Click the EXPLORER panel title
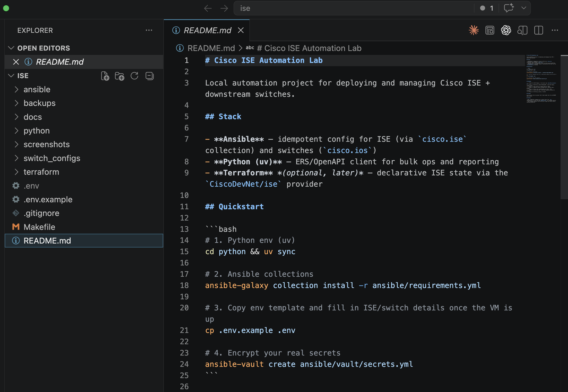This screenshot has width=568, height=392. [x=35, y=30]
